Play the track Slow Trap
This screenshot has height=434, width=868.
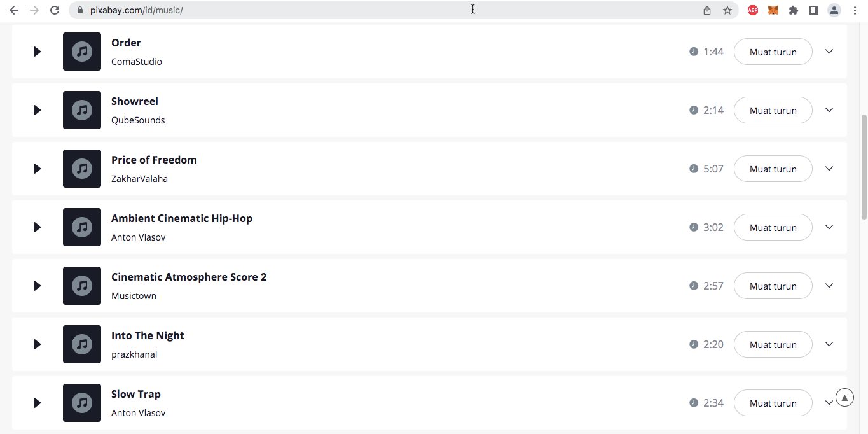pyautogui.click(x=38, y=403)
